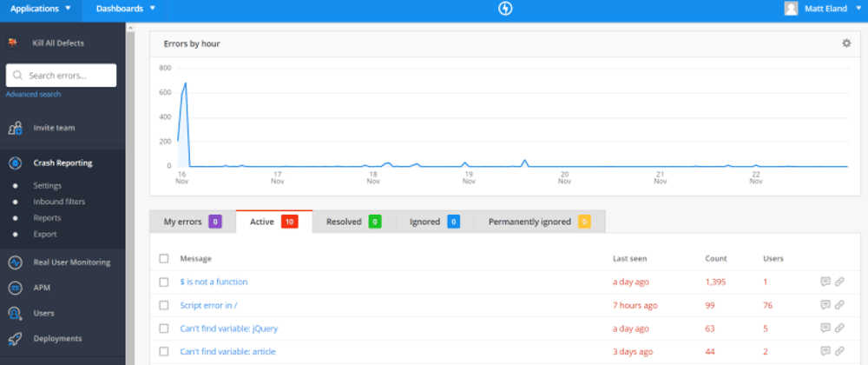Click the users value 76
The image size is (868, 365).
pyautogui.click(x=767, y=305)
